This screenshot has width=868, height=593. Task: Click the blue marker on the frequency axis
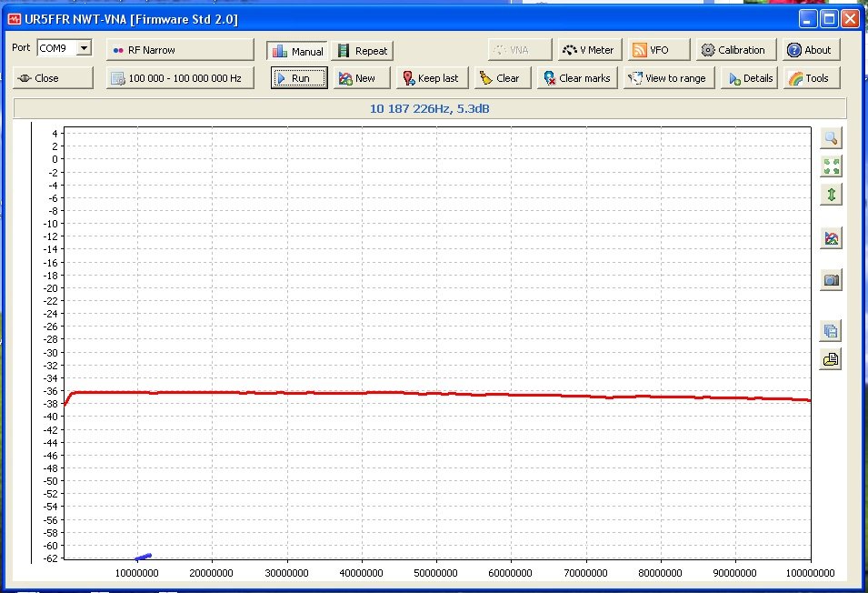(x=143, y=557)
